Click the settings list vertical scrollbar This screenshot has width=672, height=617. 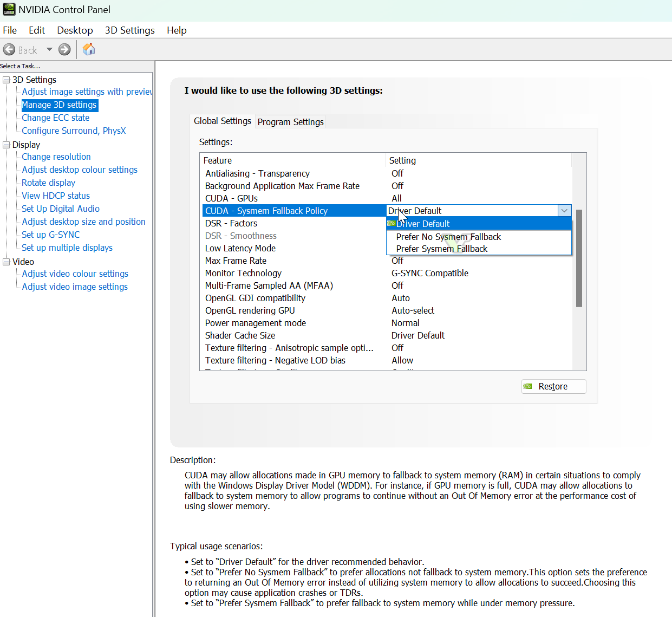[579, 258]
